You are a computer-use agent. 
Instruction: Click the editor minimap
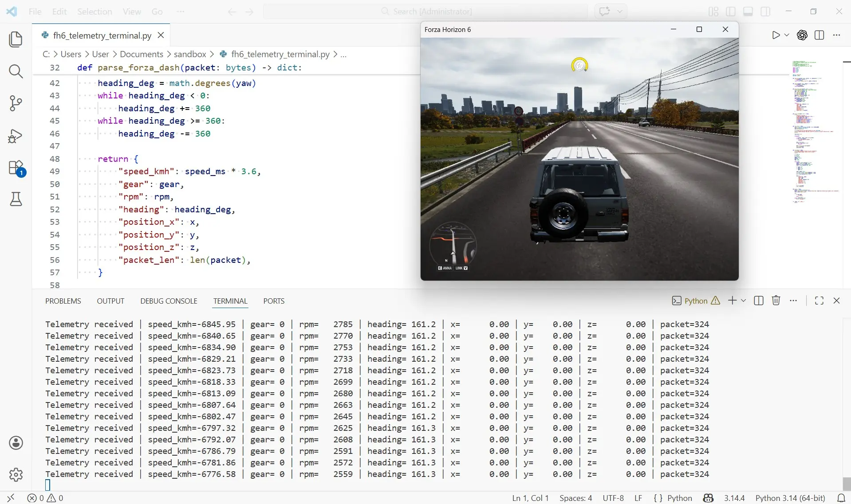pos(816,132)
